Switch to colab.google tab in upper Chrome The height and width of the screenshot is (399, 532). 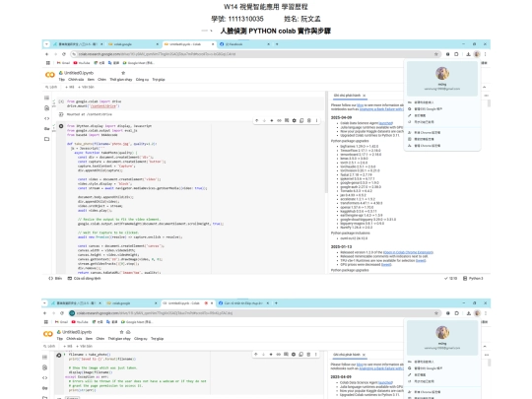[133, 44]
